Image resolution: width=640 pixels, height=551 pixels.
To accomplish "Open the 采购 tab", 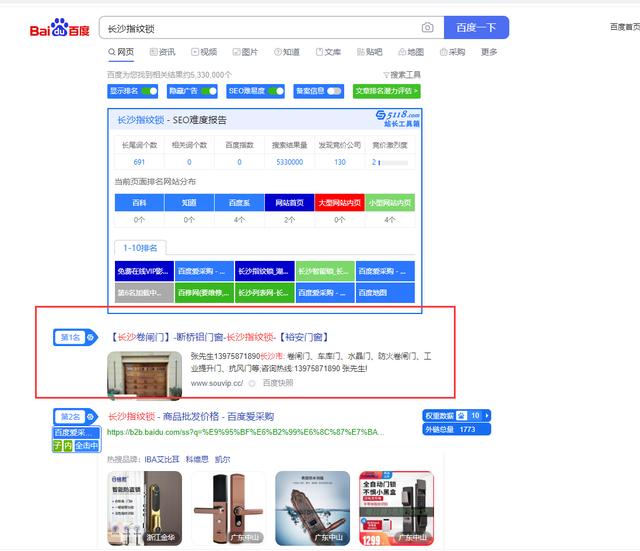I will pyautogui.click(x=453, y=52).
